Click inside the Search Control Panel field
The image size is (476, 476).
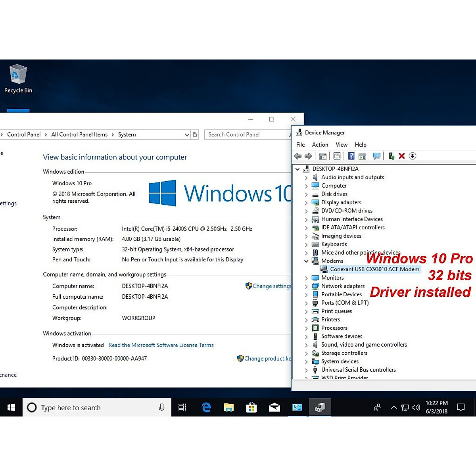(x=242, y=134)
